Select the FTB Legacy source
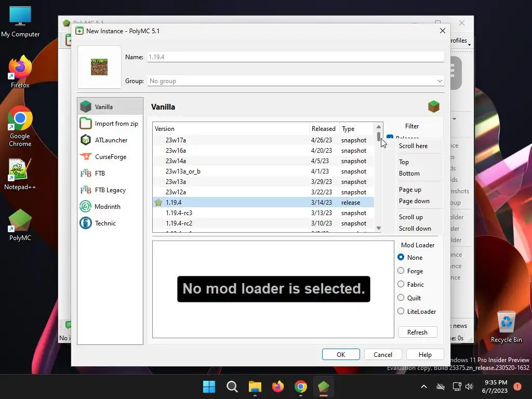Viewport: 532px width, 399px height. (x=110, y=190)
